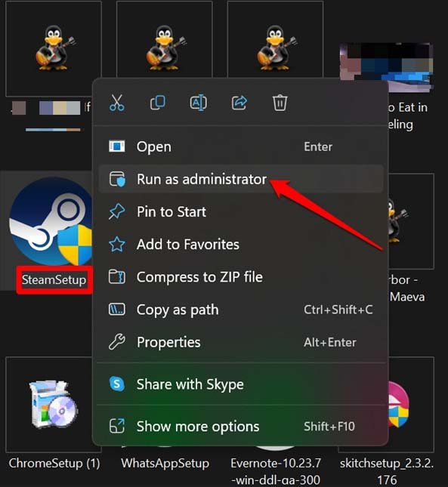The image size is (448, 487).
Task: Click the Evernote-10.23.7 file name
Action: pyautogui.click(x=276, y=471)
